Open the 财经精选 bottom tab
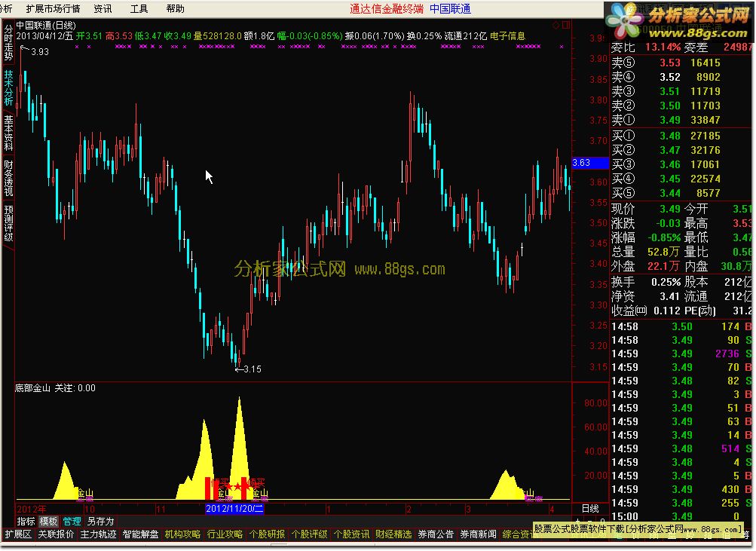756x551 pixels. click(x=393, y=534)
